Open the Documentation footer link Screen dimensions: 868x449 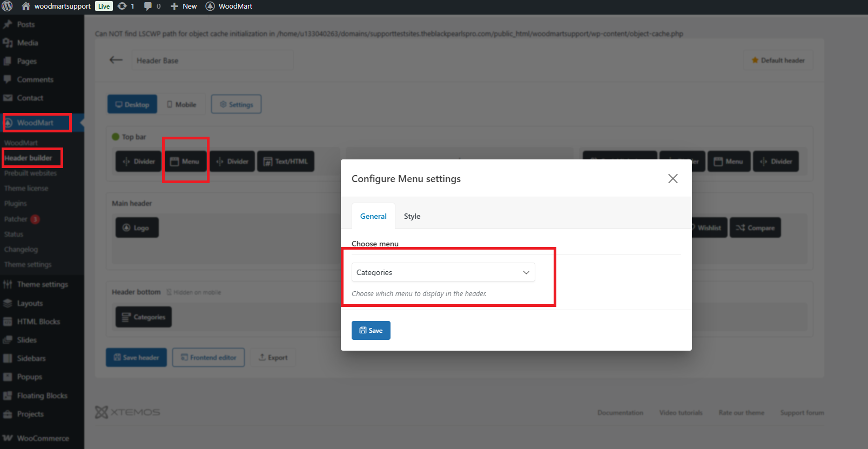[x=620, y=412]
